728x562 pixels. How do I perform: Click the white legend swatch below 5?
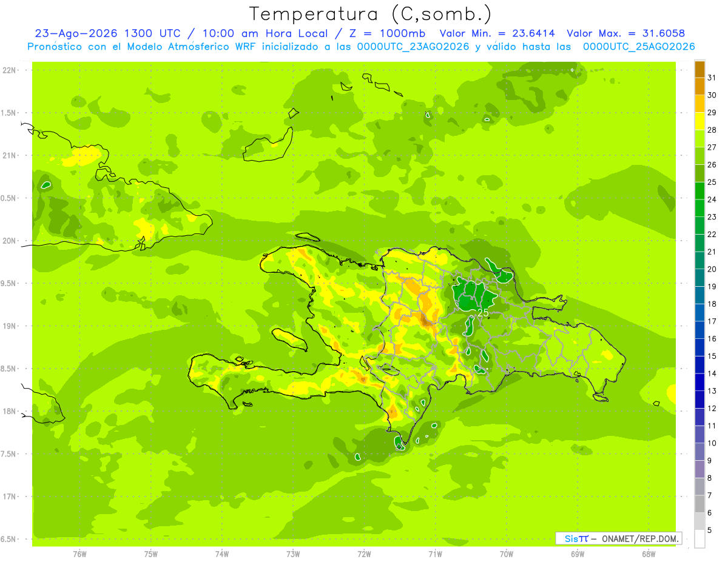pyautogui.click(x=699, y=538)
